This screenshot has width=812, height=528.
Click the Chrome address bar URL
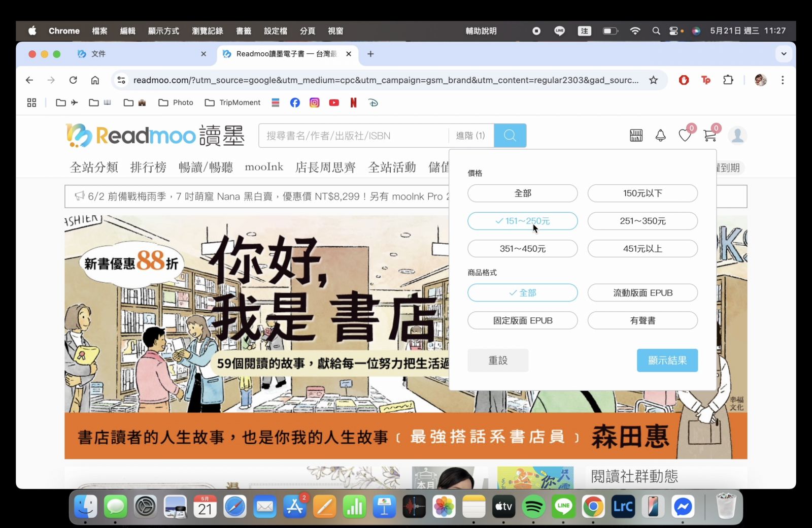[x=386, y=80]
